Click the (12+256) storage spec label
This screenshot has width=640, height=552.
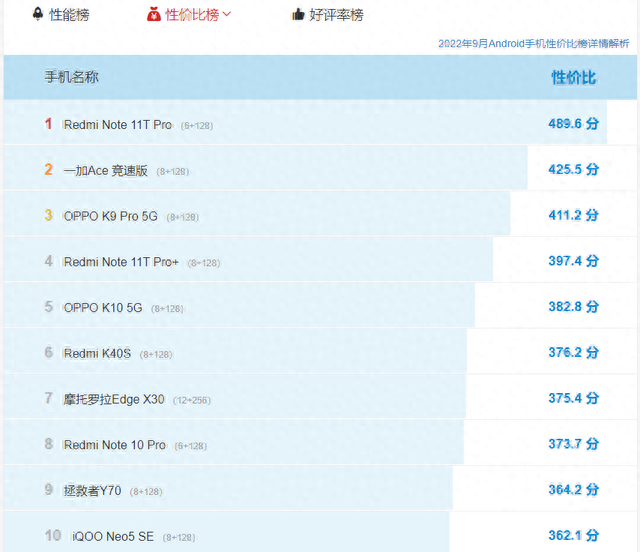[192, 400]
